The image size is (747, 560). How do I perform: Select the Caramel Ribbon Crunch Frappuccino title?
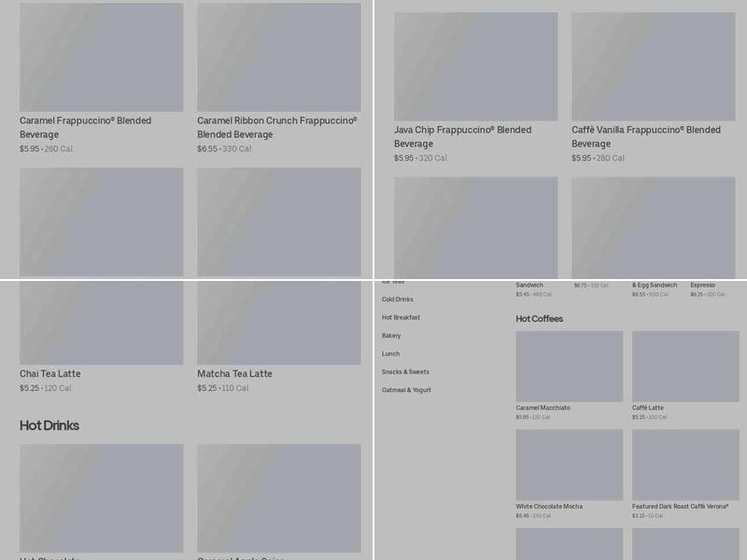click(277, 127)
